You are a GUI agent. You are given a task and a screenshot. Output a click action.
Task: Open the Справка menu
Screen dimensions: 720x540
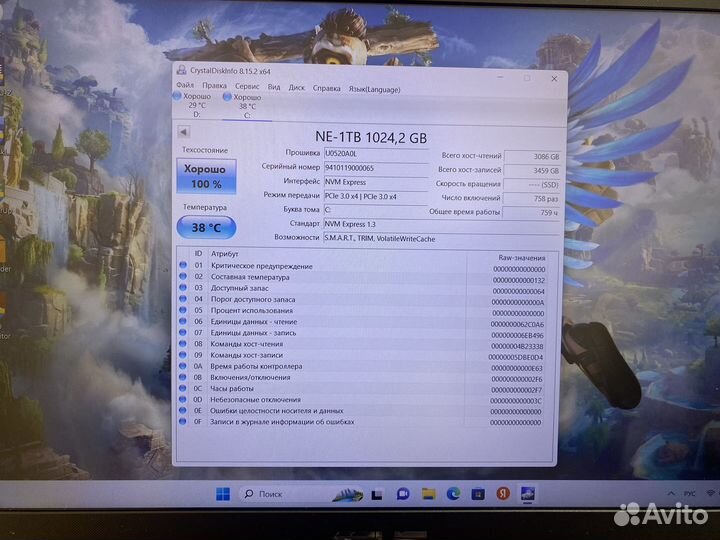coord(326,88)
